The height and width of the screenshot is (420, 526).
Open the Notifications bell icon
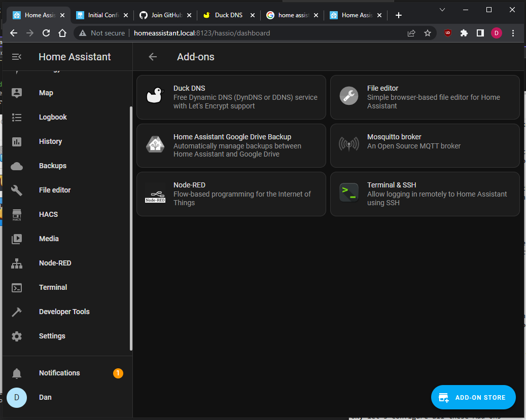(x=17, y=373)
